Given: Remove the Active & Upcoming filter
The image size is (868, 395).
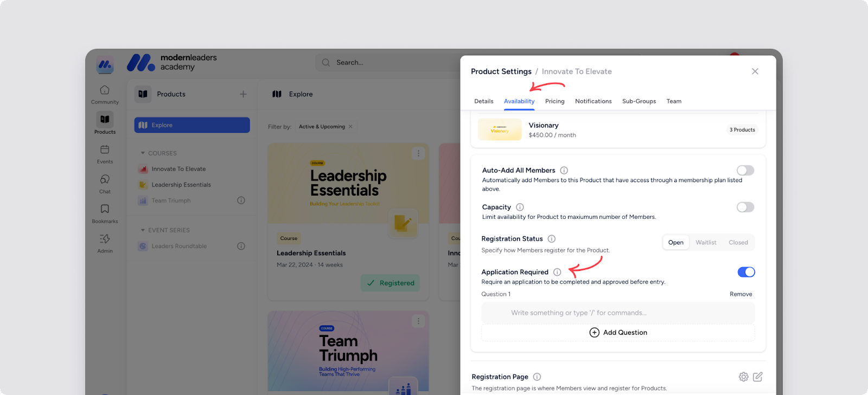Looking at the screenshot, I should 350,127.
